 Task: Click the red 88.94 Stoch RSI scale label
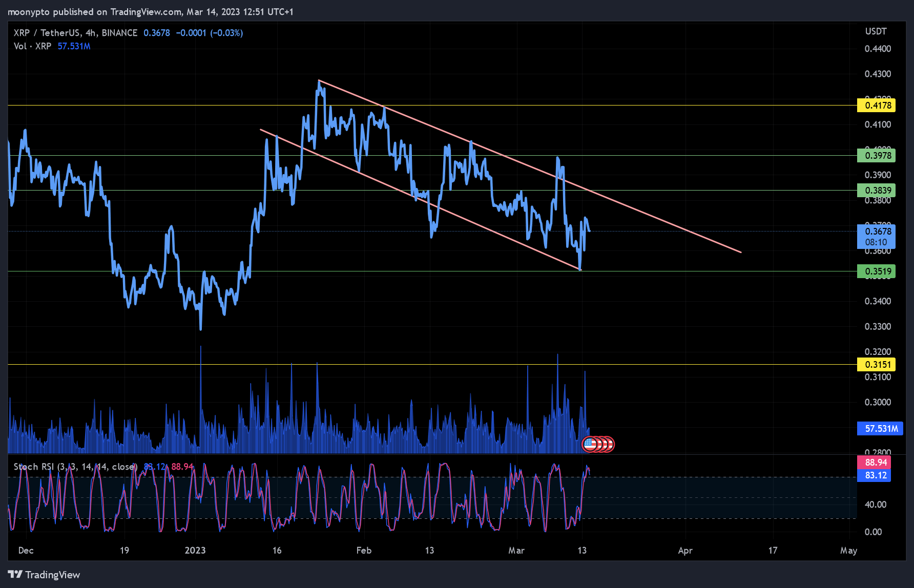[x=874, y=463]
